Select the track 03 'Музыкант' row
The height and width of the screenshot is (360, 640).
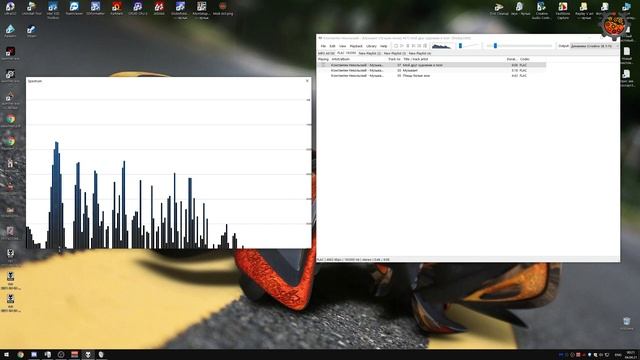pos(431,70)
